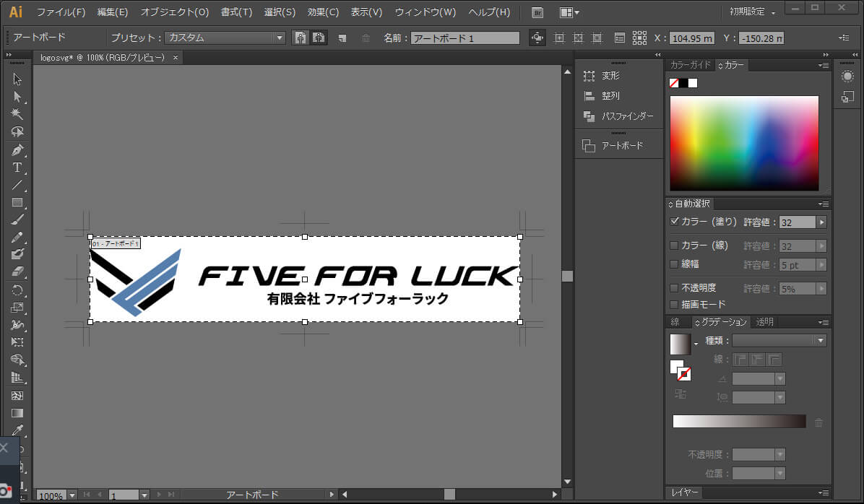
Task: Open the プリセット カスタム dropdown
Action: [x=225, y=38]
